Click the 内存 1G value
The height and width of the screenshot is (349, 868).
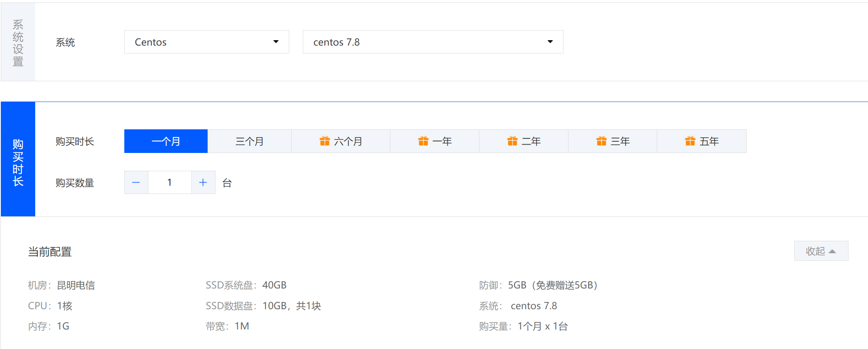point(63,326)
